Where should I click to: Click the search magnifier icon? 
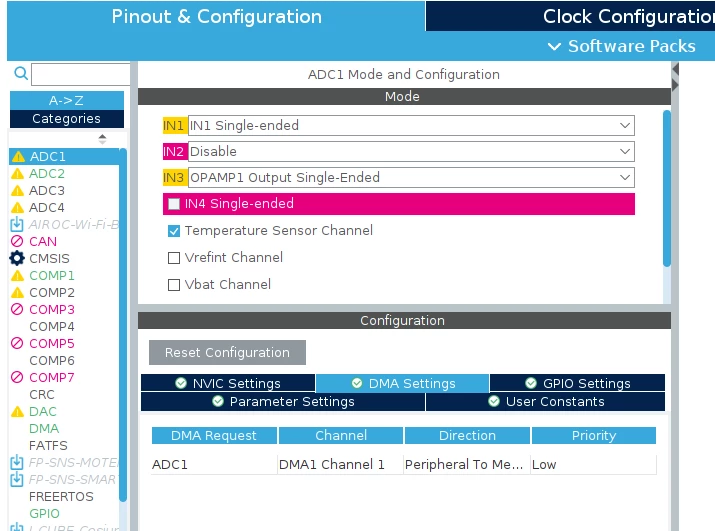[21, 73]
